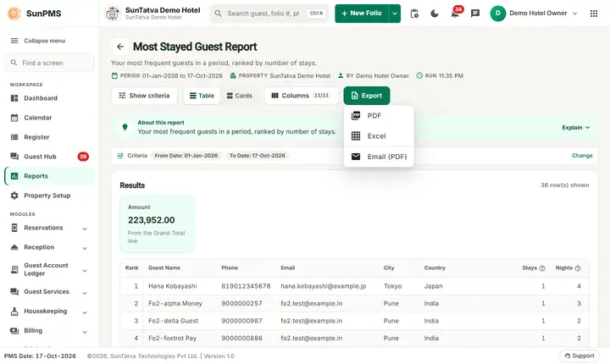Switch to Cards view
Viewport: 610px width, 364px height.
click(239, 96)
